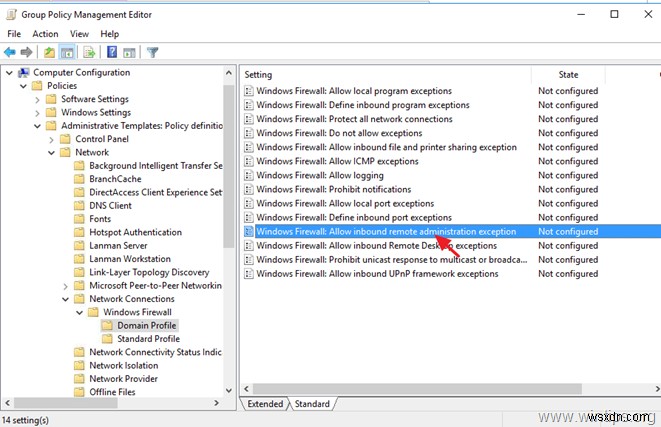Select Lanman Server in the tree
The image size is (661, 427).
coord(118,245)
